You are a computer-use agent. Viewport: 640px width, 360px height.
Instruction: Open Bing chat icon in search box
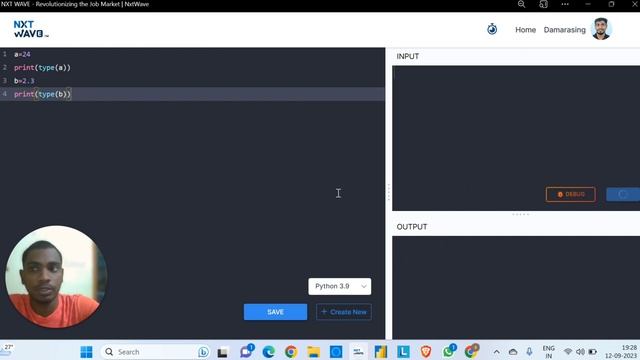[203, 352]
